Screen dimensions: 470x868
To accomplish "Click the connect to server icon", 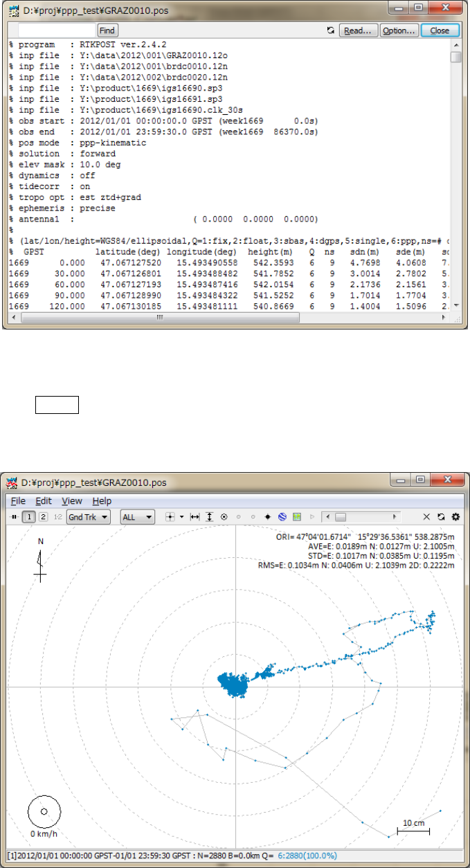I will tap(12, 517).
